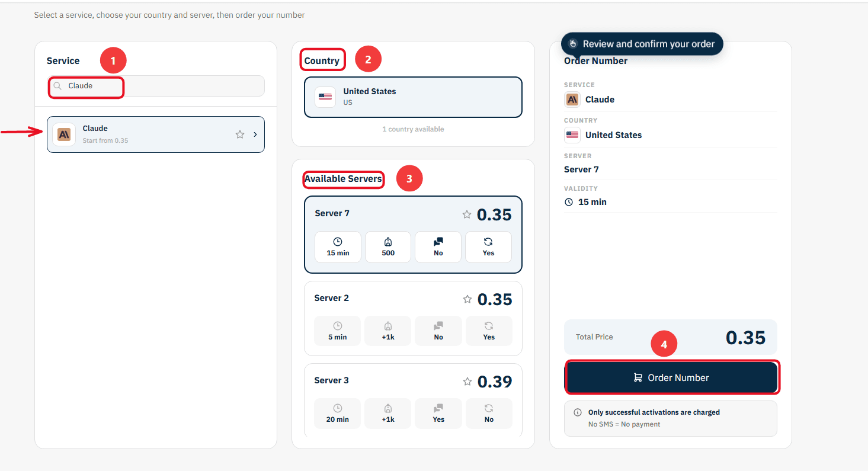Expand the Claude service row chevron
The image size is (868, 471).
255,134
